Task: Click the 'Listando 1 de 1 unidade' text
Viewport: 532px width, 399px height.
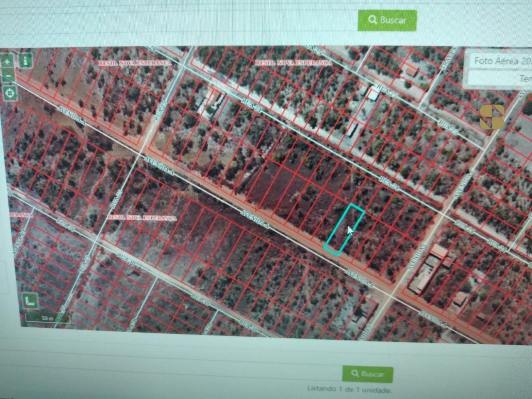Action: [349, 390]
